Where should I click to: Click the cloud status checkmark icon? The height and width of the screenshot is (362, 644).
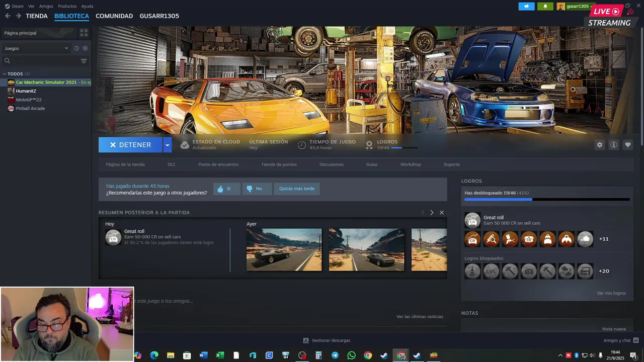click(185, 145)
